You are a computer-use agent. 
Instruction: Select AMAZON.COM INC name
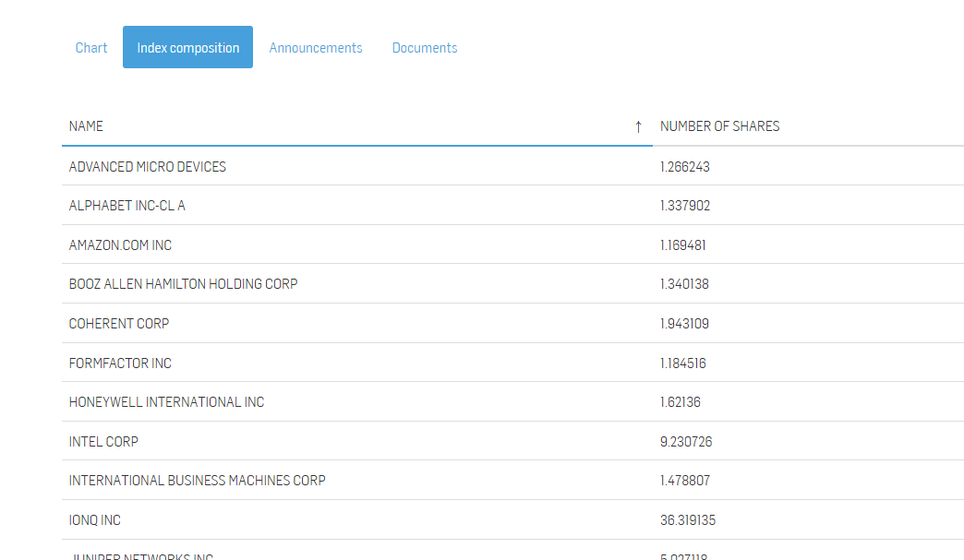pos(120,245)
